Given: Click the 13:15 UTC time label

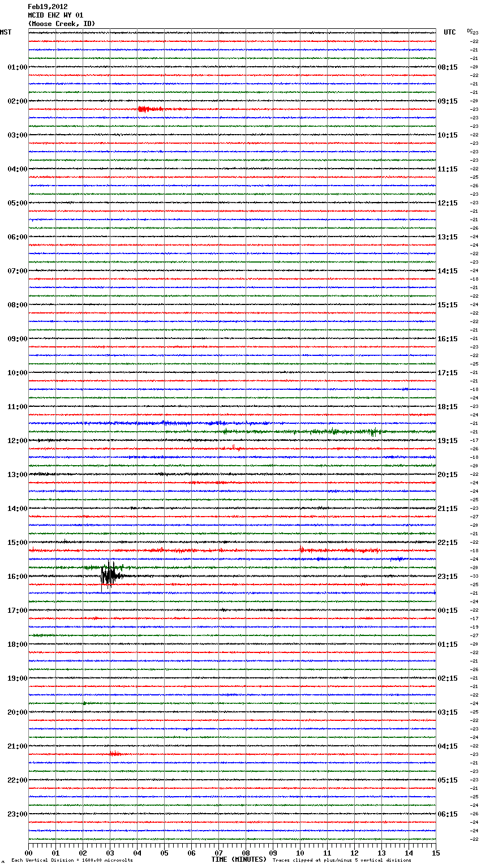Looking at the screenshot, I should (448, 237).
